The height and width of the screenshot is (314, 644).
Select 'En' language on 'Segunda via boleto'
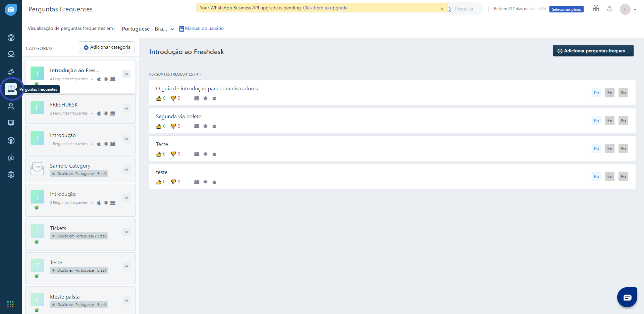[610, 121]
